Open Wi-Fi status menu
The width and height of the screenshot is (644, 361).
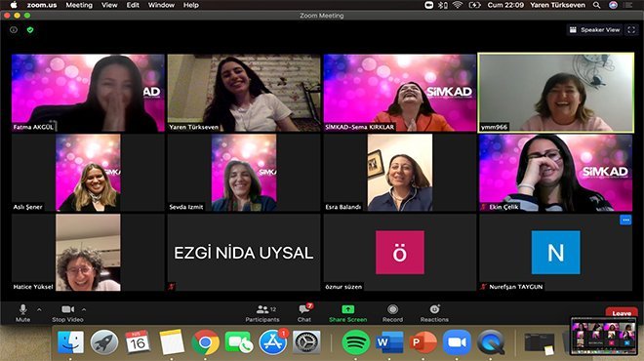457,5
